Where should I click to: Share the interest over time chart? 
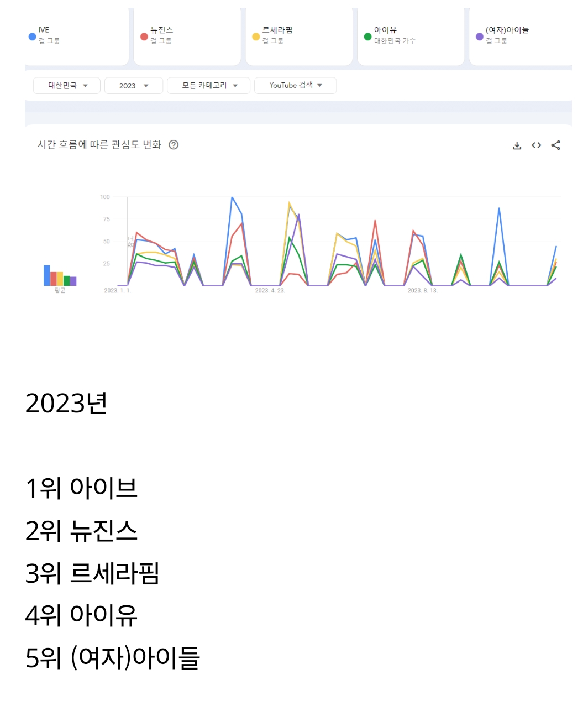[x=555, y=145]
